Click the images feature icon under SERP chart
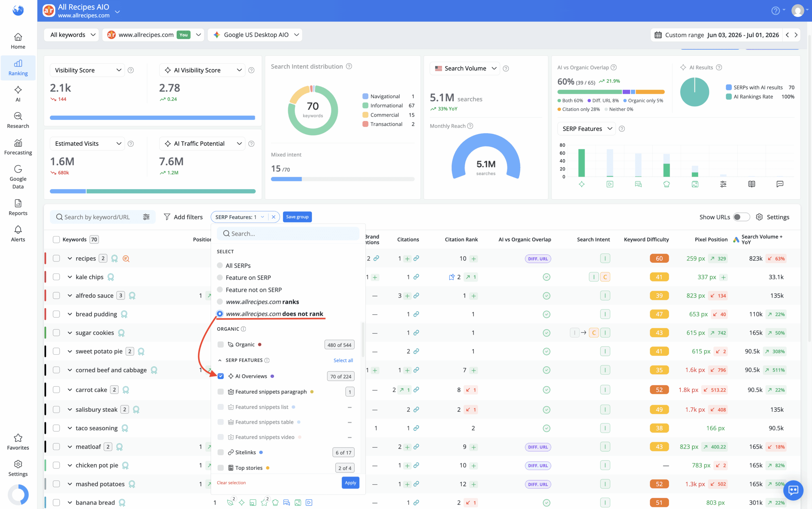Screen dimensions: 812x509 tap(695, 184)
